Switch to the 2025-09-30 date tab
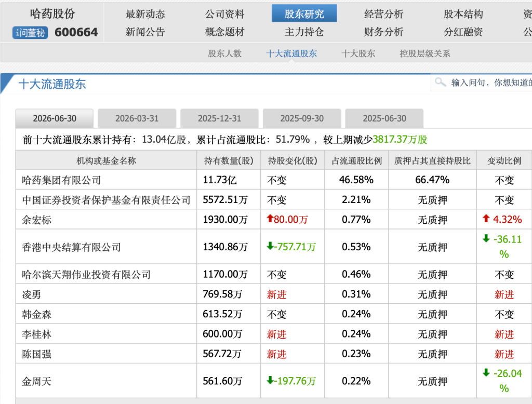This screenshot has width=532, height=404. point(302,118)
